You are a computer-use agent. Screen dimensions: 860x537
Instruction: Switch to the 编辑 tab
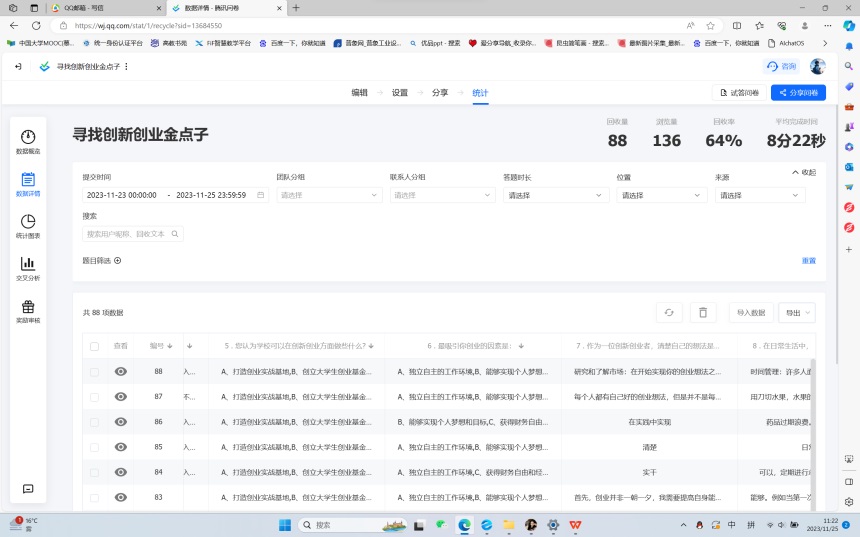(x=359, y=92)
